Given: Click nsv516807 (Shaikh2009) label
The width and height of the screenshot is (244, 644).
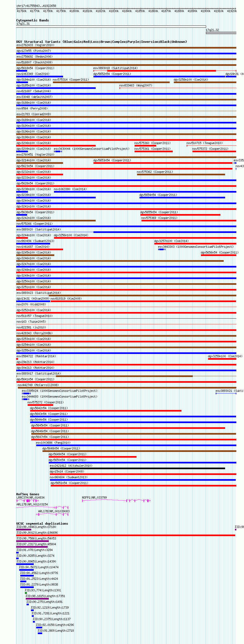Looking at the screenshot, I should pos(35,62).
